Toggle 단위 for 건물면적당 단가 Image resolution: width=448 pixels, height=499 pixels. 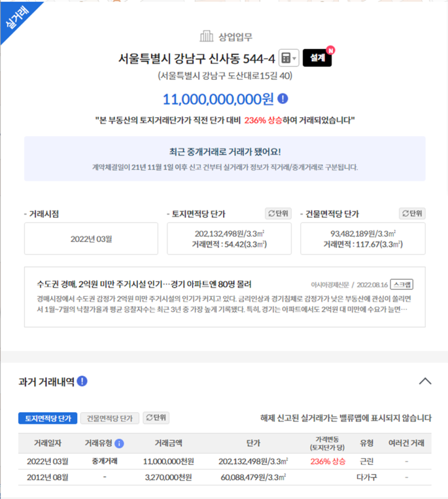pyautogui.click(x=413, y=213)
